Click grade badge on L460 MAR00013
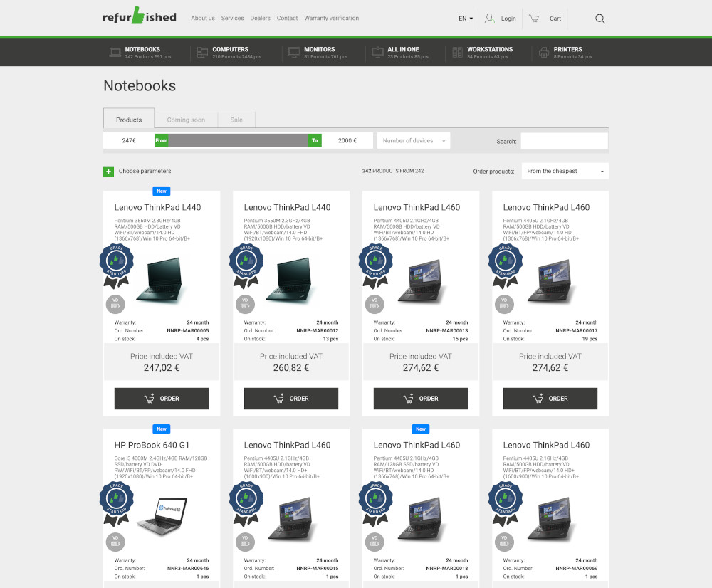 click(375, 266)
